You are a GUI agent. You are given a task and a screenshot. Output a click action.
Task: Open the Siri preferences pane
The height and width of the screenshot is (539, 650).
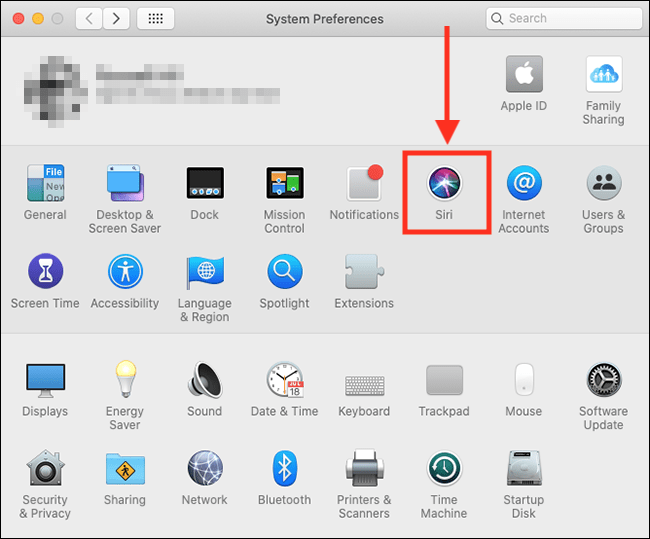click(444, 183)
